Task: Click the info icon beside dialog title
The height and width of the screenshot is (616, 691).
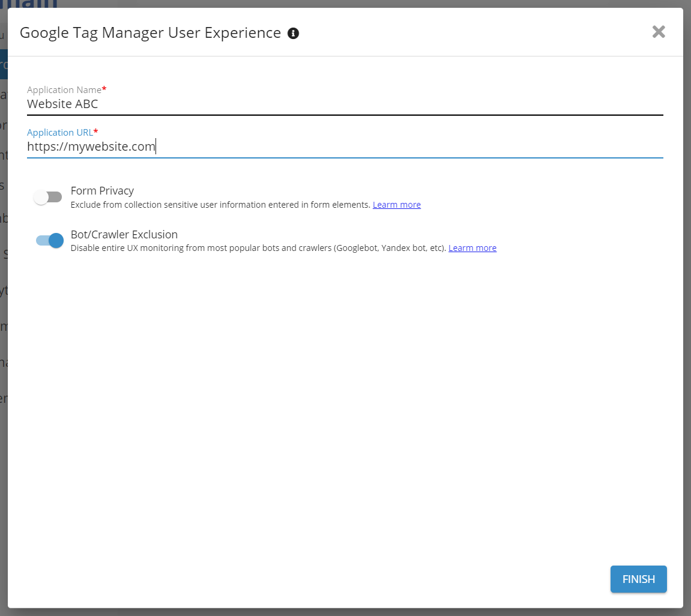Action: tap(293, 33)
